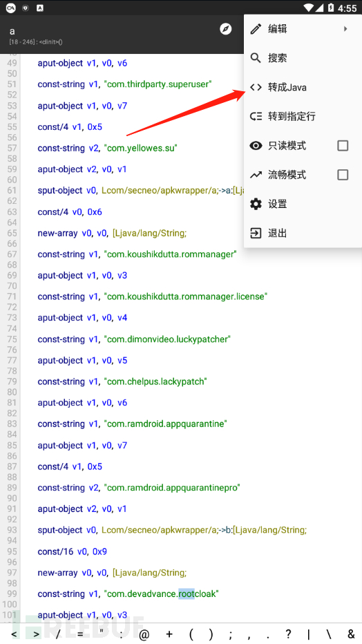Insert the @ symbol from shortcut bar
The image size is (362, 644).
pos(144,634)
